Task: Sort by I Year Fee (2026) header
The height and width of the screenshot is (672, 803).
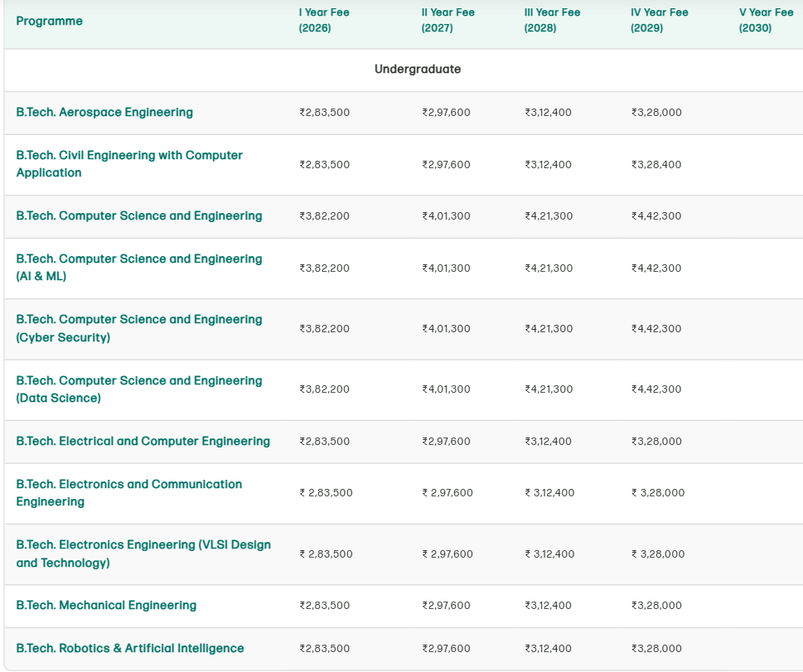Action: [x=323, y=20]
